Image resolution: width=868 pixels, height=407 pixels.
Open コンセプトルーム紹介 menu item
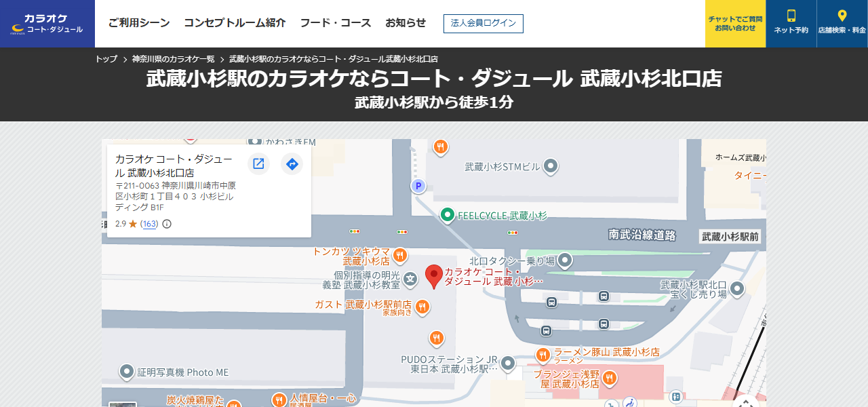click(235, 23)
